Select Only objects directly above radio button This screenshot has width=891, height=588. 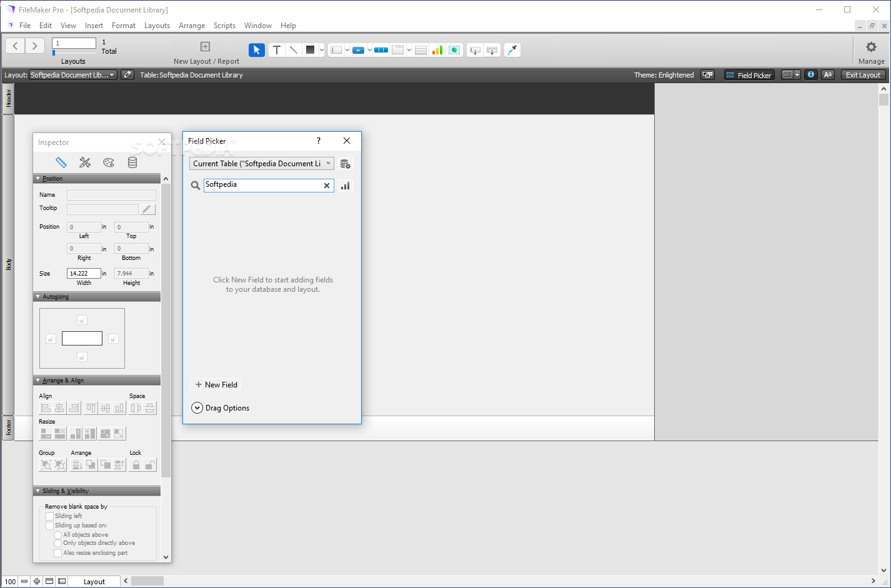click(58, 543)
